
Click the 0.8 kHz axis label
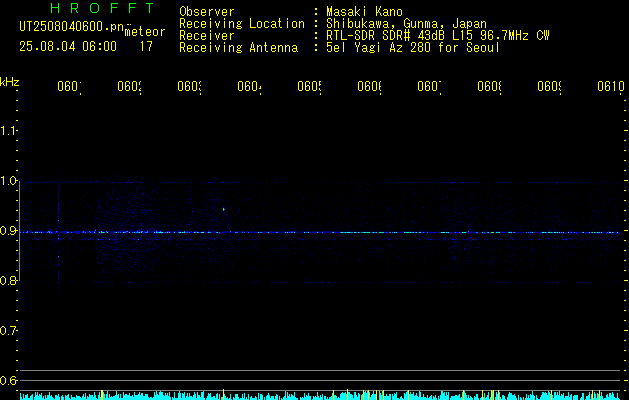pyautogui.click(x=8, y=280)
